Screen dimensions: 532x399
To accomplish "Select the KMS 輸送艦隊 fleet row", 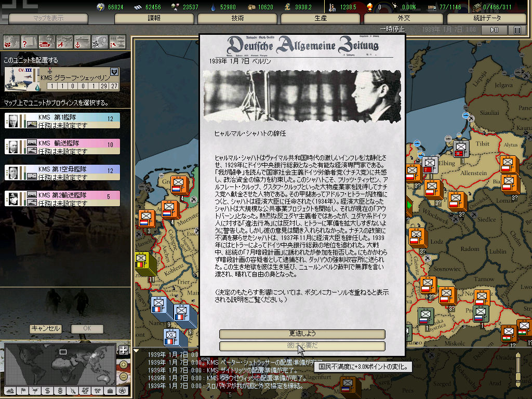I will 62,147.
